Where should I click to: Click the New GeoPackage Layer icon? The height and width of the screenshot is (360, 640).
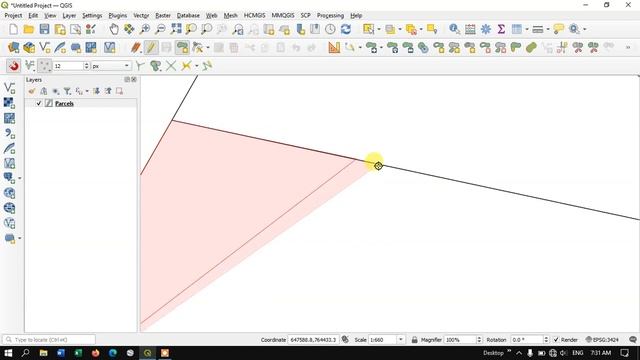click(x=29, y=47)
